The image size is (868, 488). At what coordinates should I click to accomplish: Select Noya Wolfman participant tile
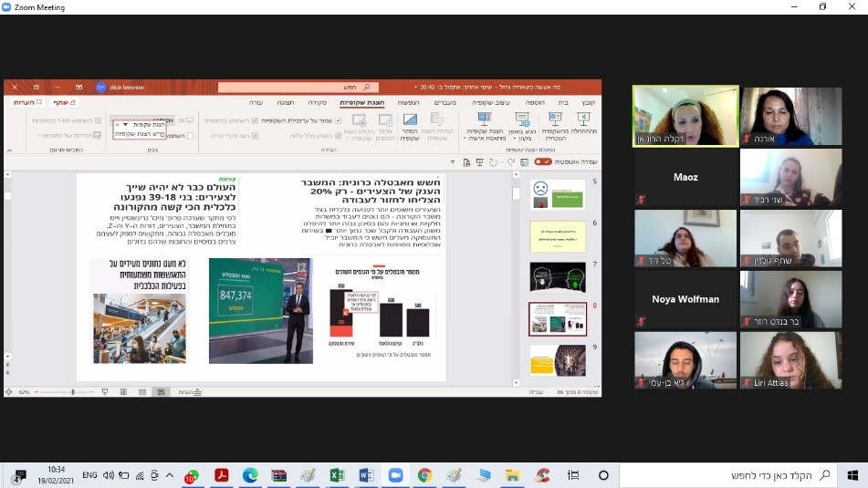click(x=685, y=299)
